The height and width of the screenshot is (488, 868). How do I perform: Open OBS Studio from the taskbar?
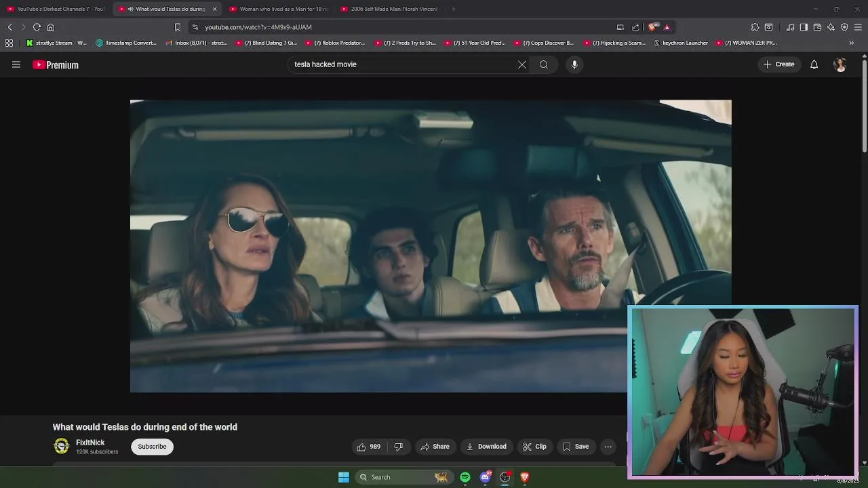(505, 477)
